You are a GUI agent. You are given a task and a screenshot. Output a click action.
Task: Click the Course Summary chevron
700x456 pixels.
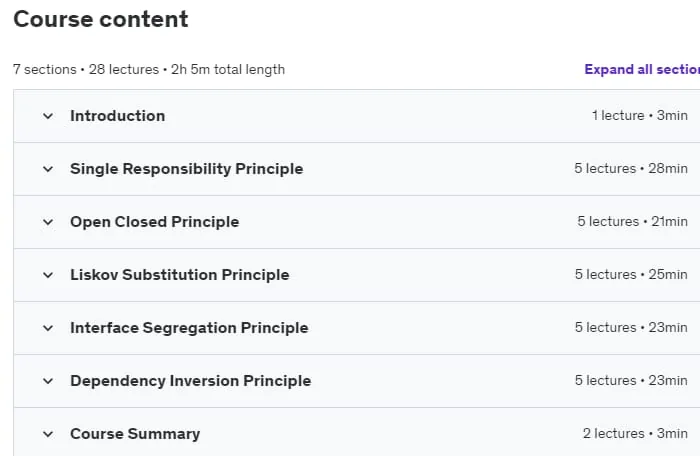click(x=48, y=434)
